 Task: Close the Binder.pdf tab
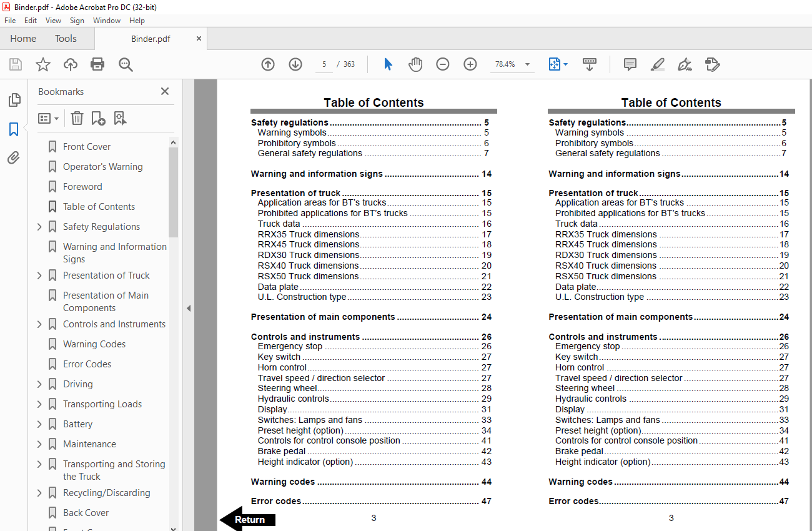click(199, 38)
